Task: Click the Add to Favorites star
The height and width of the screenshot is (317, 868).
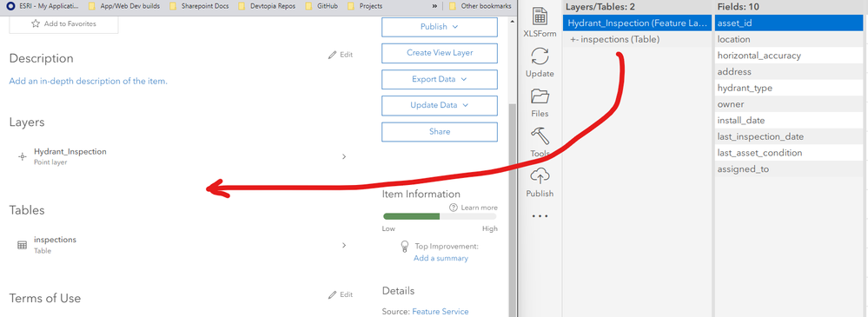Action: 36,23
